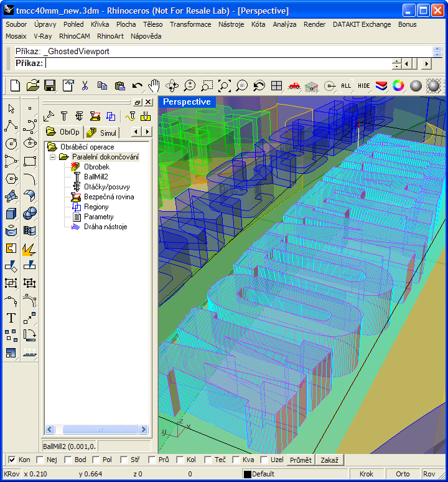Image resolution: width=448 pixels, height=482 pixels.
Task: Select the Text tool in left toolbar
Action: [x=11, y=318]
